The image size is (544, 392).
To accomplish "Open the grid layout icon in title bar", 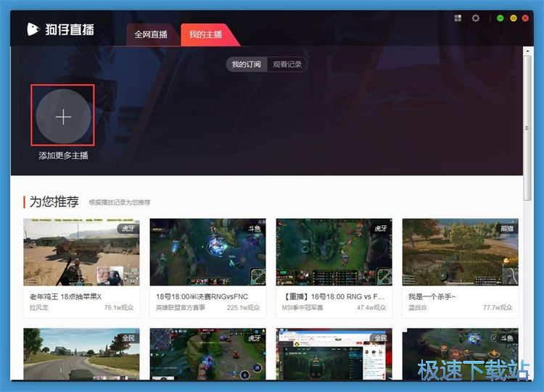I will 458,18.
